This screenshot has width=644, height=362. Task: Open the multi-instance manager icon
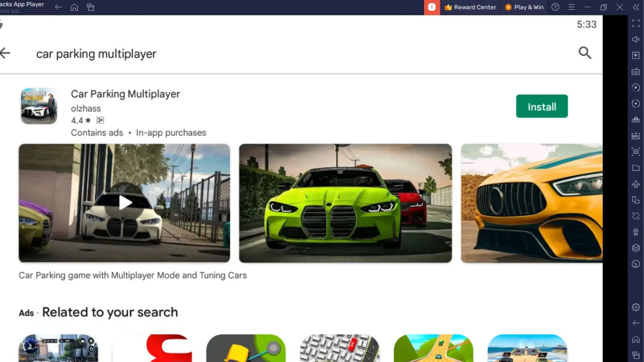coord(636,200)
